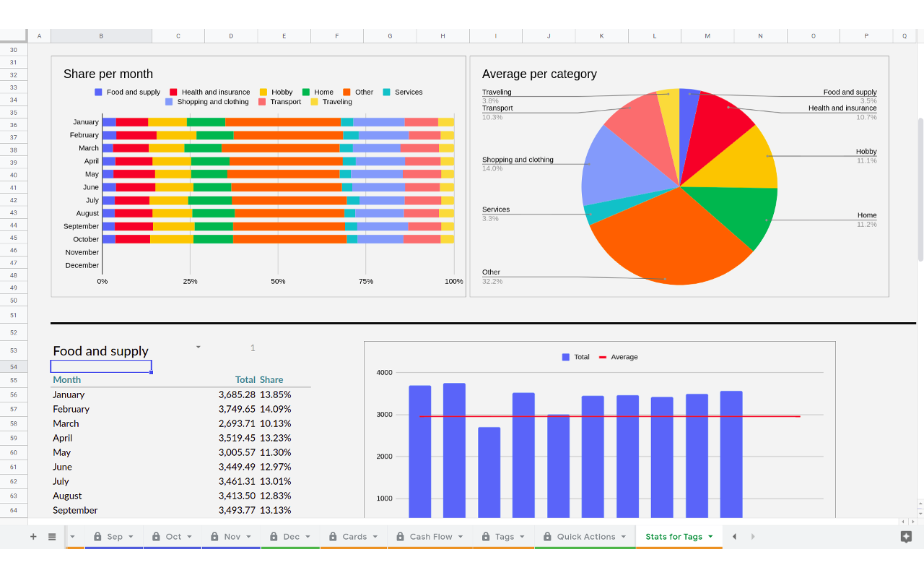This screenshot has height=578, width=924.
Task: Open the all-sheets list icon
Action: (51, 536)
